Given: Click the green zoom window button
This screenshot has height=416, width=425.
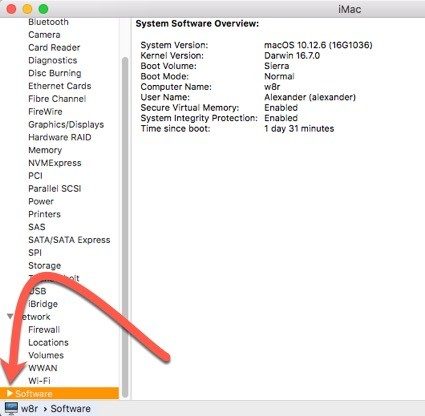Looking at the screenshot, I should tap(43, 9).
